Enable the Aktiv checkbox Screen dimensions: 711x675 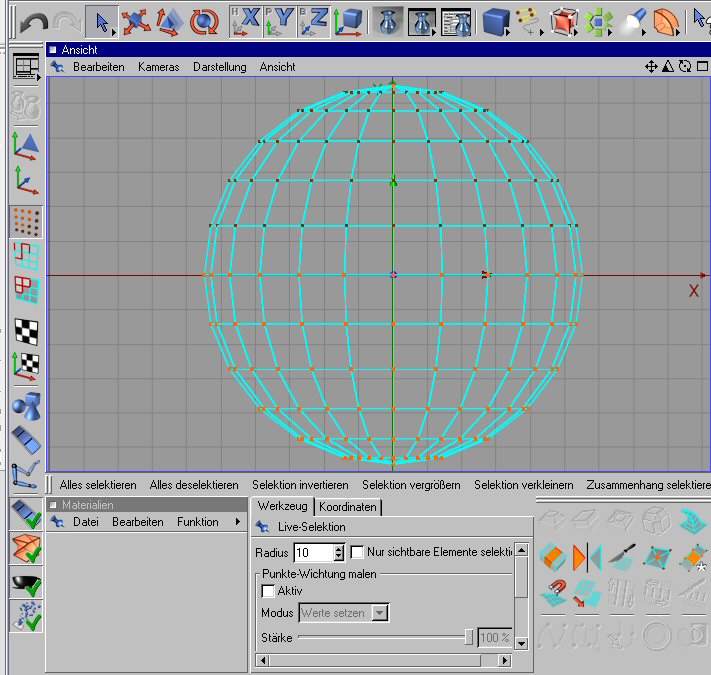(268, 591)
